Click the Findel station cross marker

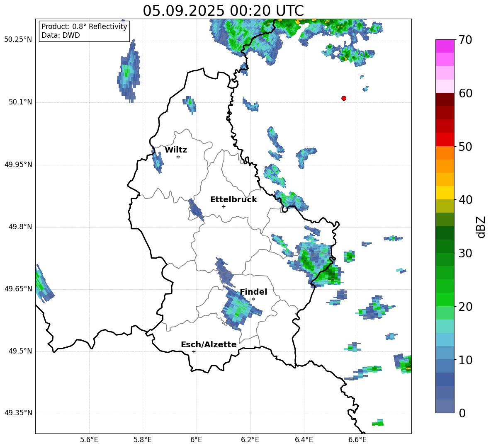tap(253, 299)
